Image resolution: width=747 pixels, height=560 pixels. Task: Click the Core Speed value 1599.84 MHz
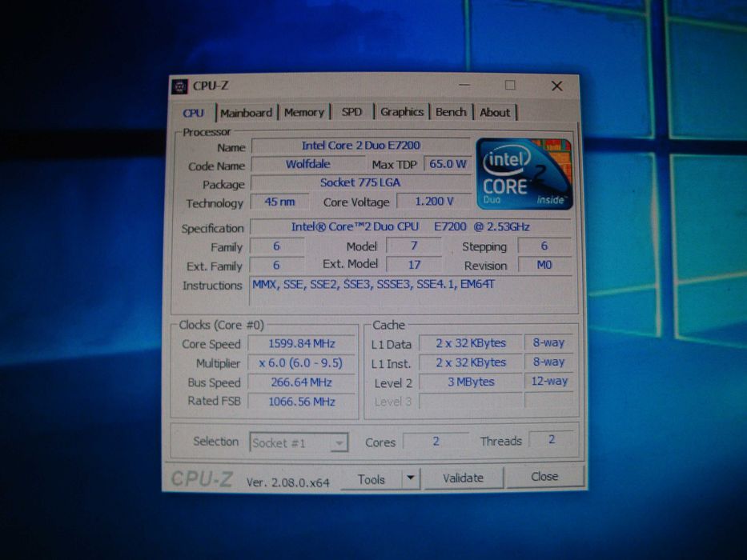pos(302,344)
